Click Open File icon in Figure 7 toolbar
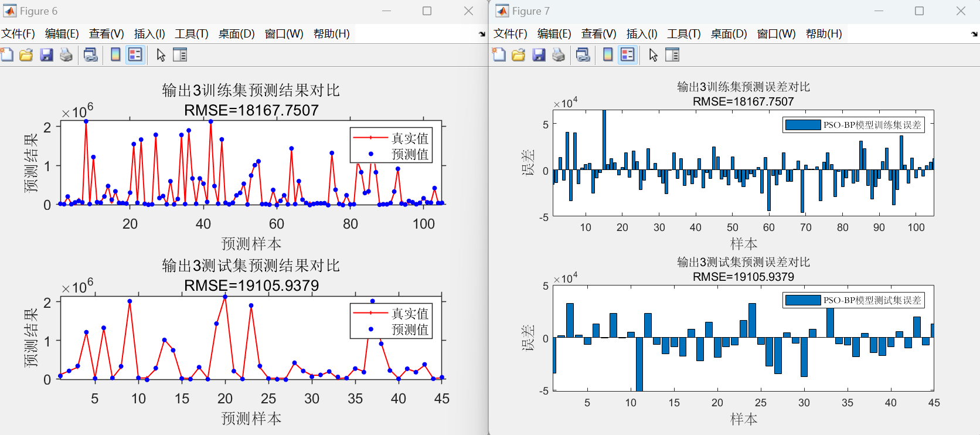980x435 pixels. point(519,55)
